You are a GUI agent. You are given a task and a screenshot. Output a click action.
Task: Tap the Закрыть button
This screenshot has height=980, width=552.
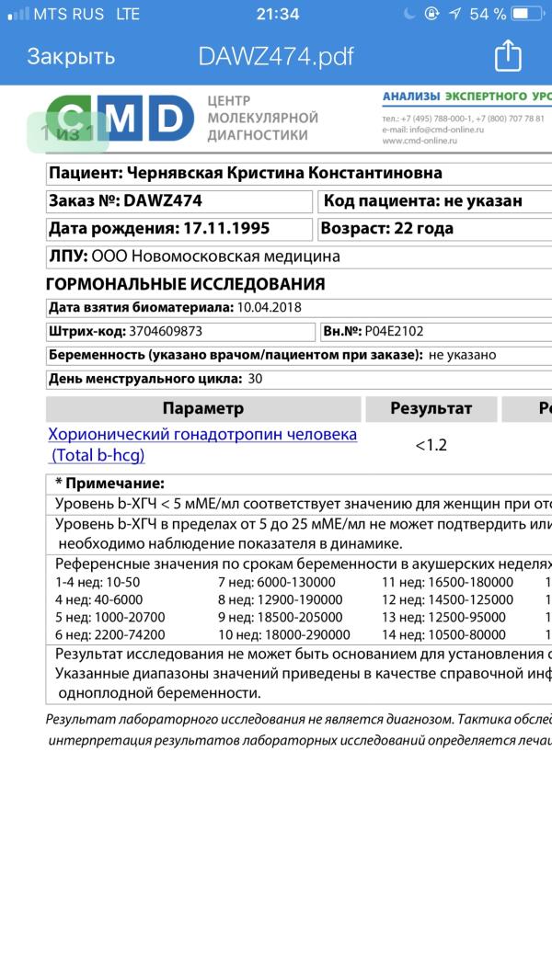coord(71,56)
